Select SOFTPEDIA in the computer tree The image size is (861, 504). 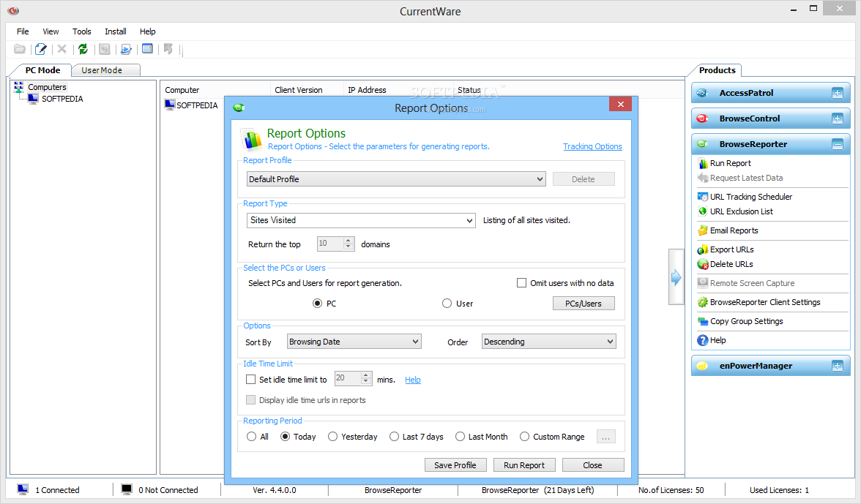pyautogui.click(x=62, y=99)
